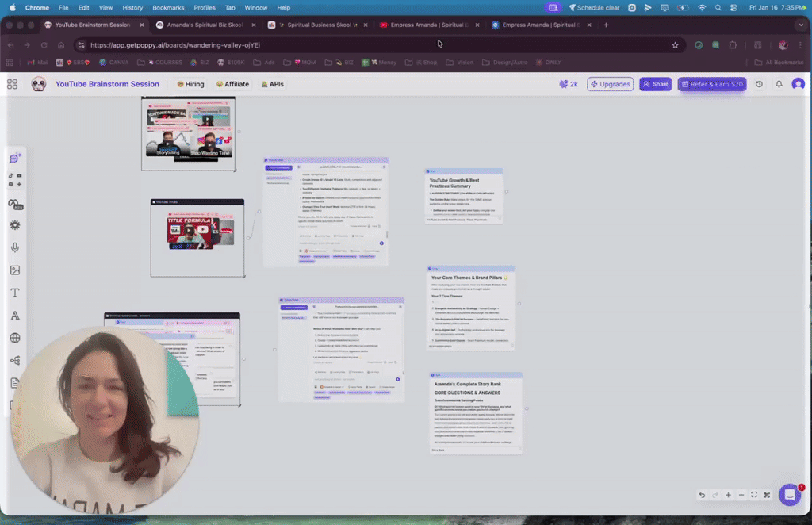Open the notifications bell

point(778,83)
